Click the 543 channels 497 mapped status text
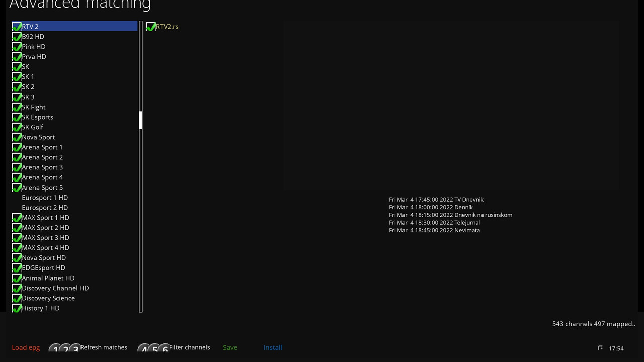Screen dimensions: 644x362 pos(594,324)
